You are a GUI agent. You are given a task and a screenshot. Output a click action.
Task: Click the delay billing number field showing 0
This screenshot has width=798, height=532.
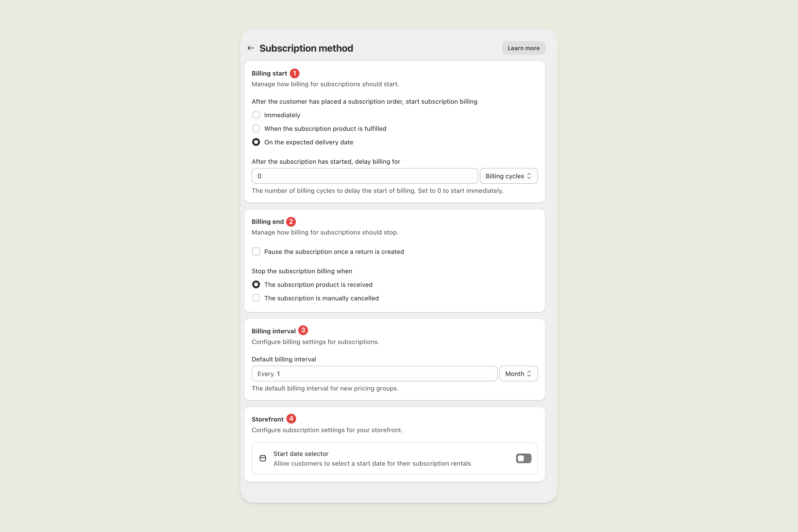[x=364, y=176]
